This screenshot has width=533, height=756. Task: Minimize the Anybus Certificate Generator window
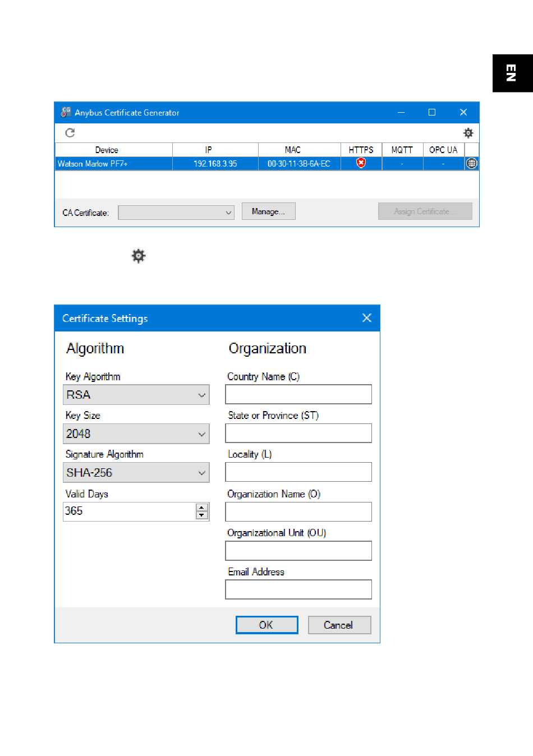pyautogui.click(x=401, y=112)
